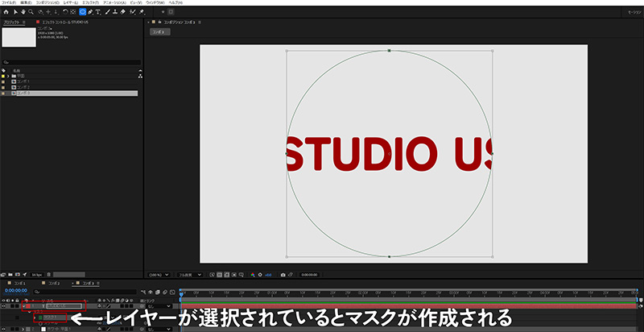Click the Project panel search field

click(72, 63)
